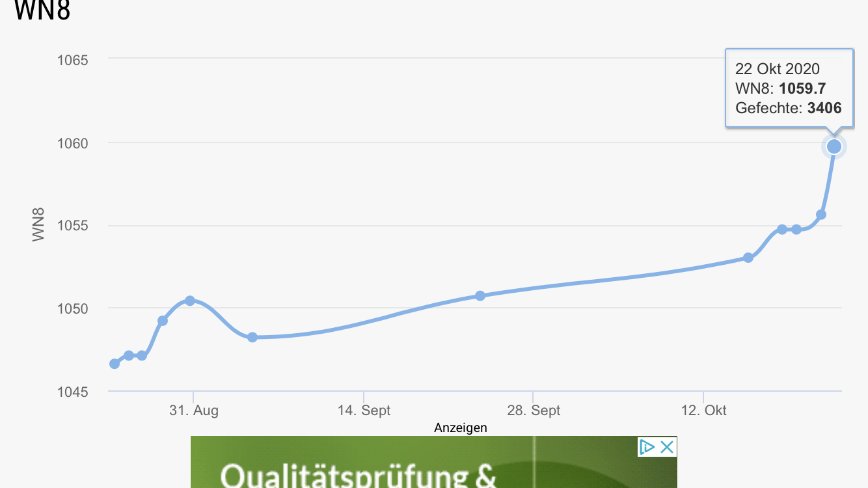Select the highlighted 22 Okt 2020 data point
868x488 pixels.
(834, 146)
